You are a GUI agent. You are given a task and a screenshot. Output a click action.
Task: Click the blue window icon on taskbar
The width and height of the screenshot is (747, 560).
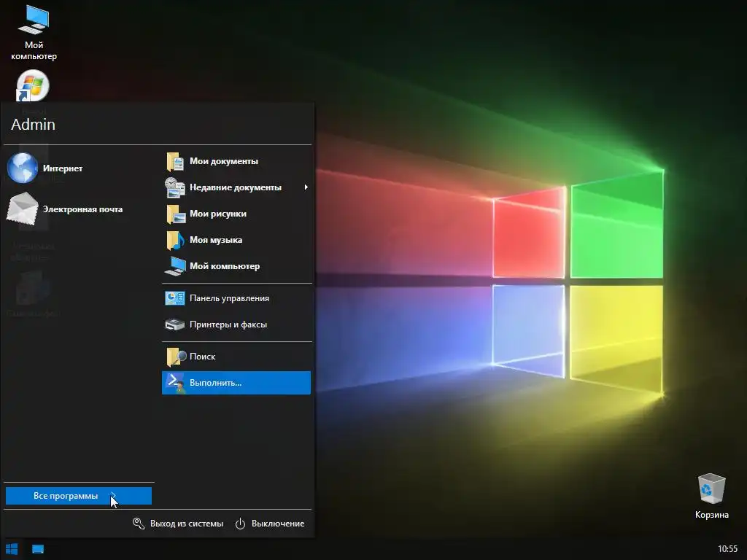pos(38,549)
